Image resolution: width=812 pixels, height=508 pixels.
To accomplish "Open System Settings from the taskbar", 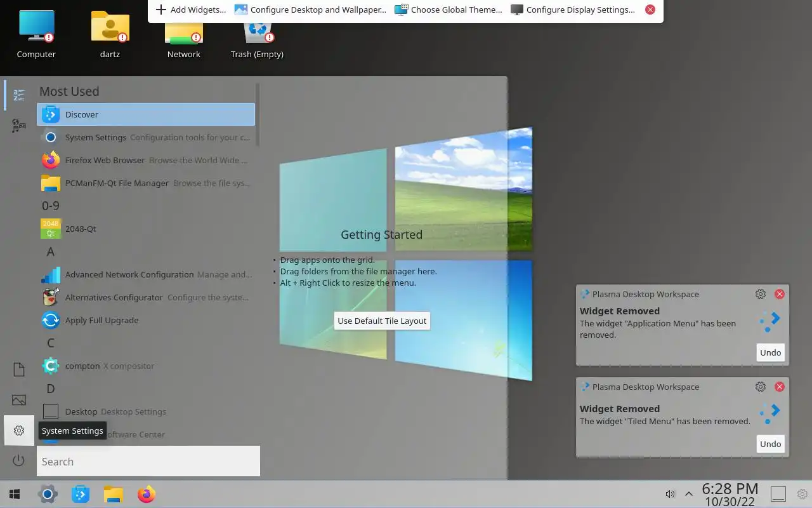I will pos(48,494).
